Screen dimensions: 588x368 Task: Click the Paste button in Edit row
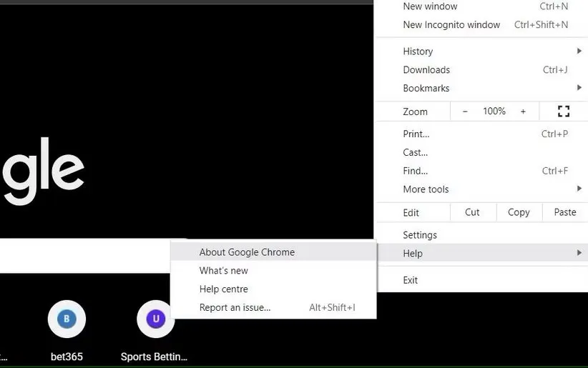pyautogui.click(x=564, y=212)
